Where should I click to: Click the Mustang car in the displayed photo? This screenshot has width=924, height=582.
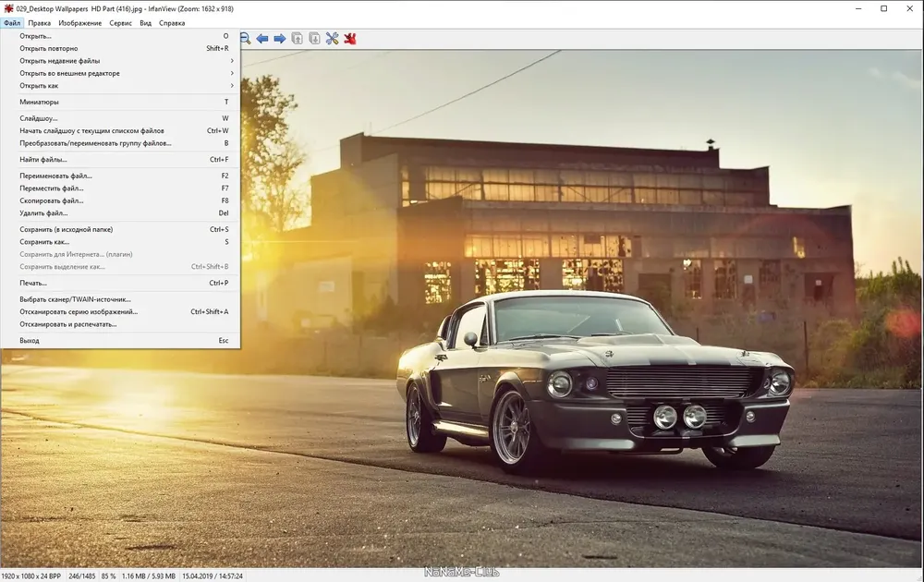click(595, 382)
